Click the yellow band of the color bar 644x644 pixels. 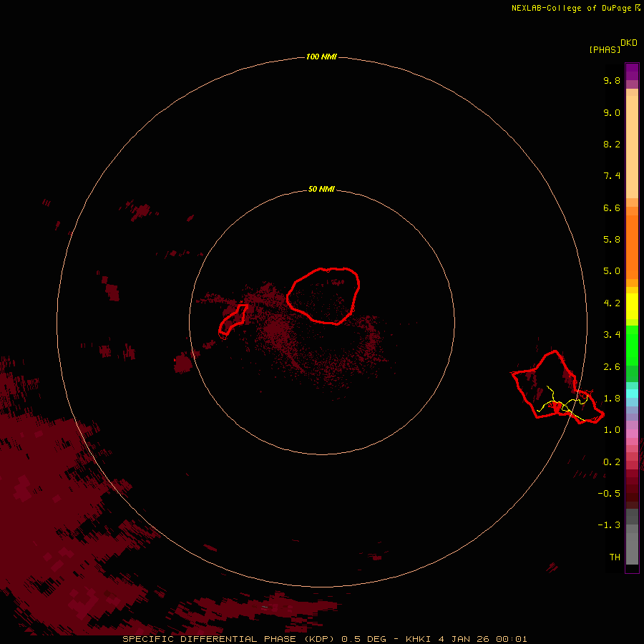632,306
